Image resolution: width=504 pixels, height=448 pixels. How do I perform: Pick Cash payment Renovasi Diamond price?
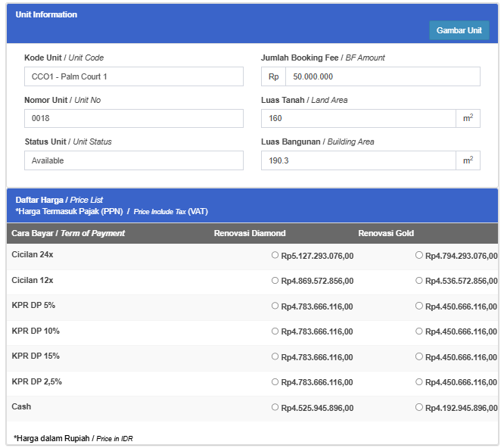[275, 407]
